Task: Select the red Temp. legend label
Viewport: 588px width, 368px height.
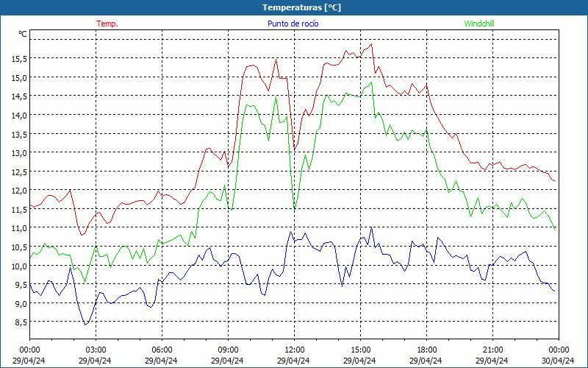Action: [x=107, y=24]
